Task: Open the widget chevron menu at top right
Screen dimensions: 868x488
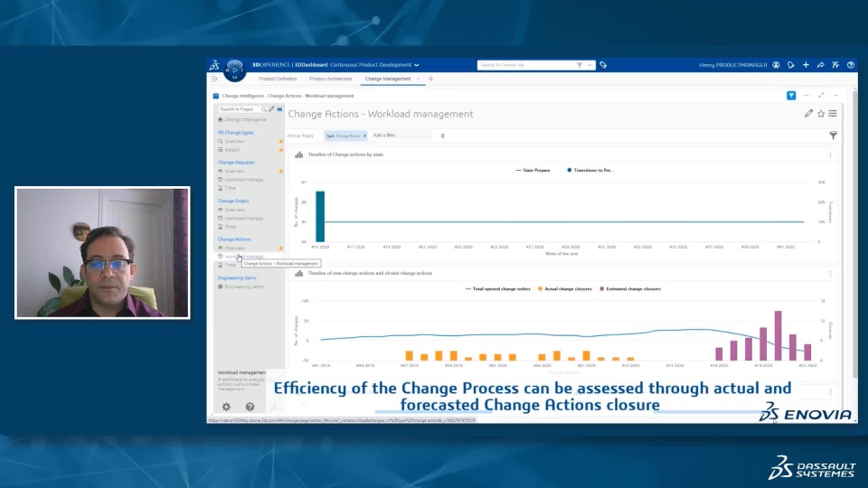Action: click(x=836, y=96)
